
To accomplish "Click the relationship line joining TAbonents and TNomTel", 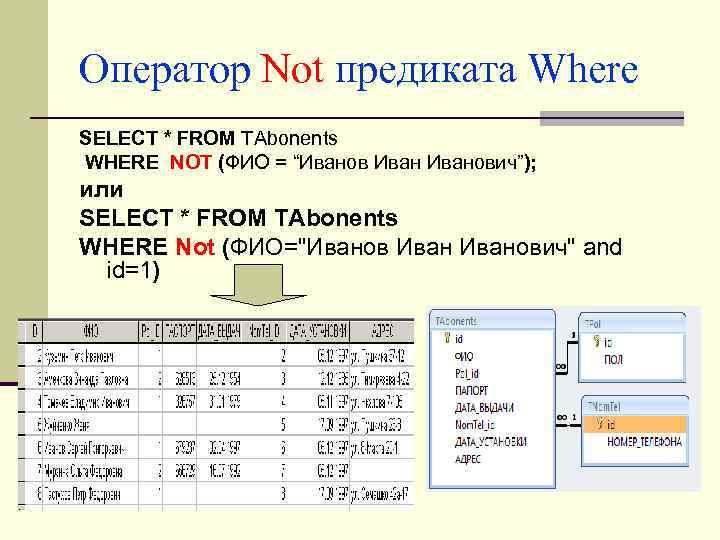I will click(x=568, y=426).
